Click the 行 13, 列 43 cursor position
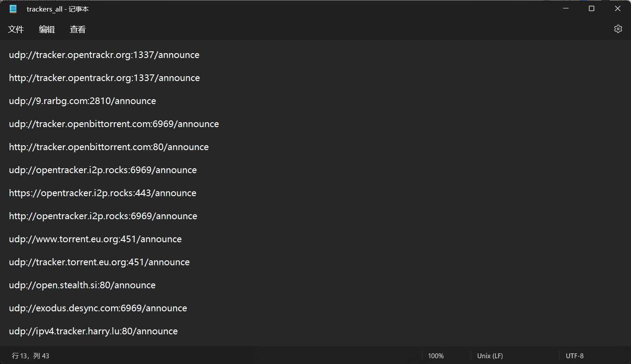Viewport: 631px width, 364px height. pos(31,356)
